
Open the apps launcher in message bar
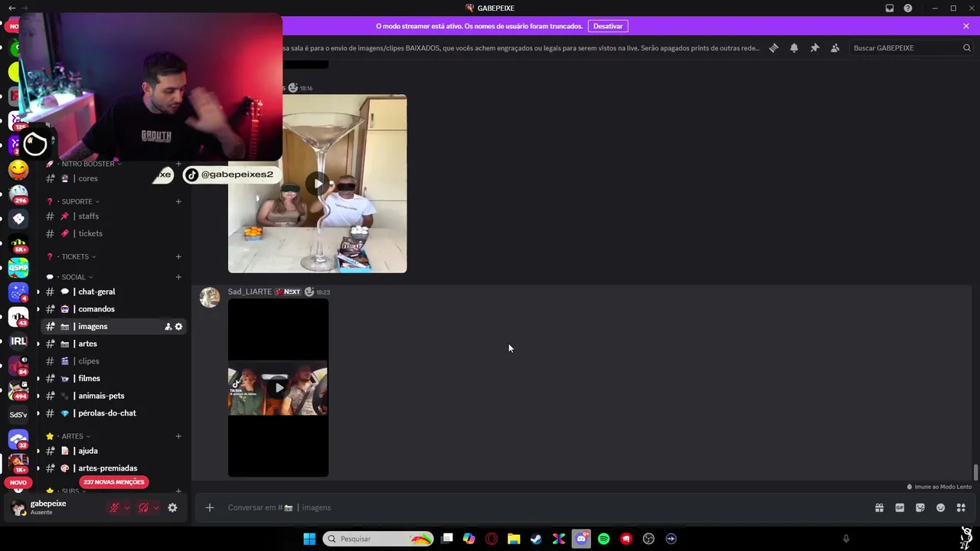tap(961, 507)
